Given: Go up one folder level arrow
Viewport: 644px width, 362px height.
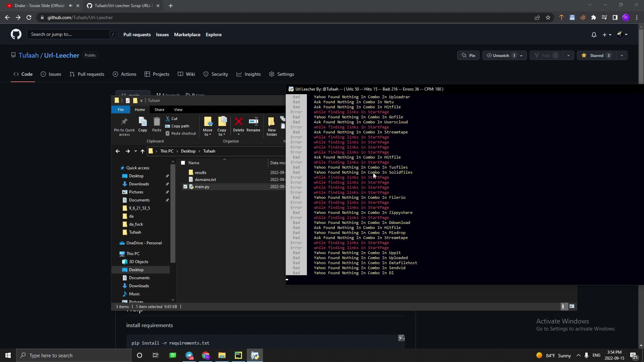Looking at the screenshot, I should pos(143,151).
